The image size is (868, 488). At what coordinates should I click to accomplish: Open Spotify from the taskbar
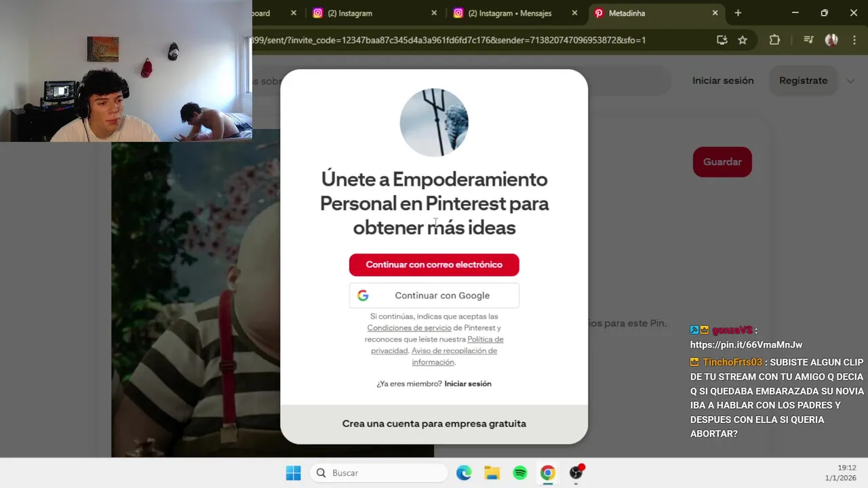coord(520,473)
